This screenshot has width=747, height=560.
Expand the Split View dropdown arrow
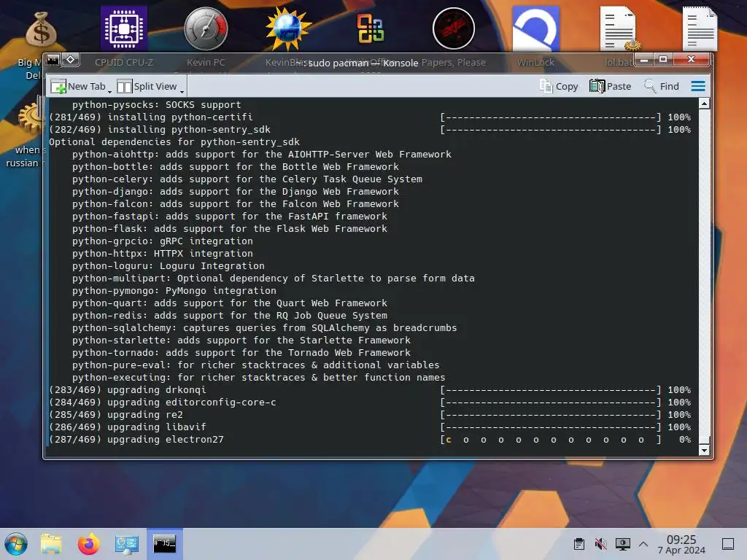(182, 90)
